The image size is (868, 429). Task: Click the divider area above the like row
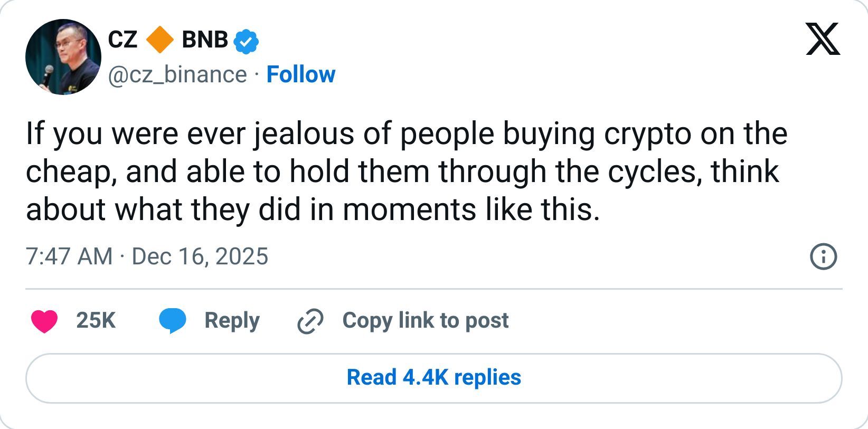click(433, 288)
